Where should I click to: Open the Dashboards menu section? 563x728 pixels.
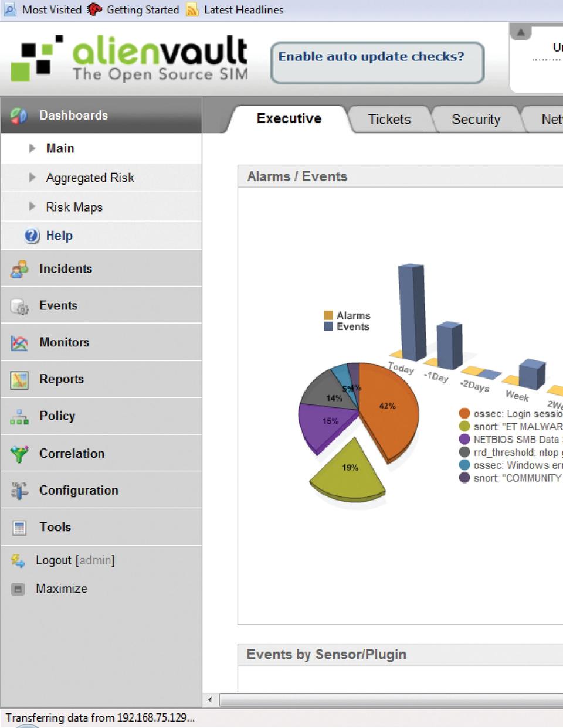(x=101, y=115)
